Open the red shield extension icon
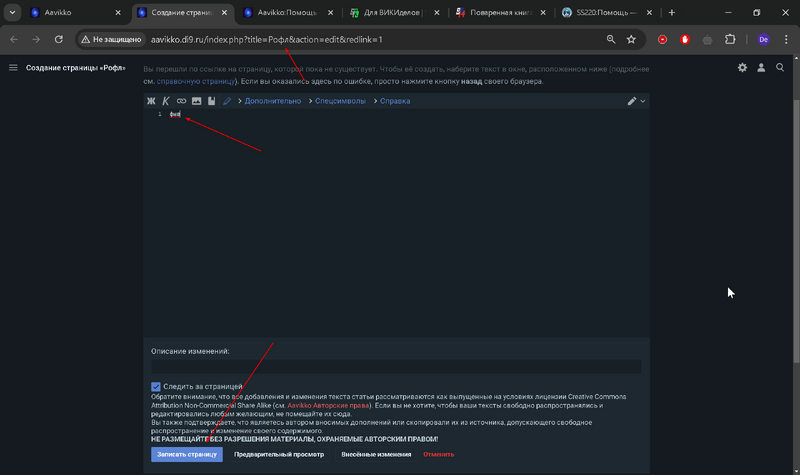This screenshot has width=800, height=475. 685,39
